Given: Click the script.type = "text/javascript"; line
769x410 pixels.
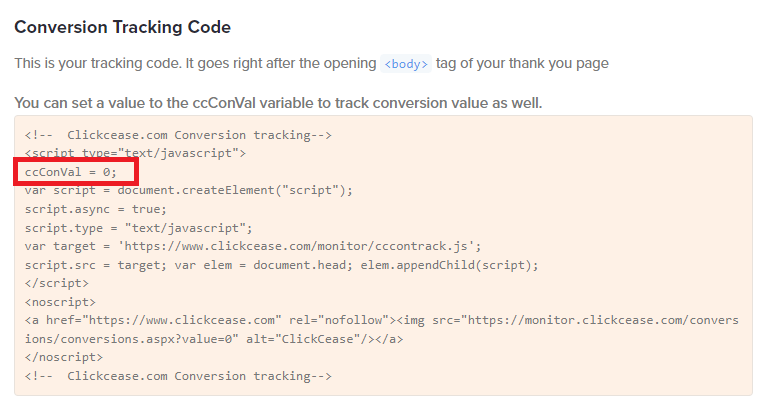Looking at the screenshot, I should click(x=138, y=228).
